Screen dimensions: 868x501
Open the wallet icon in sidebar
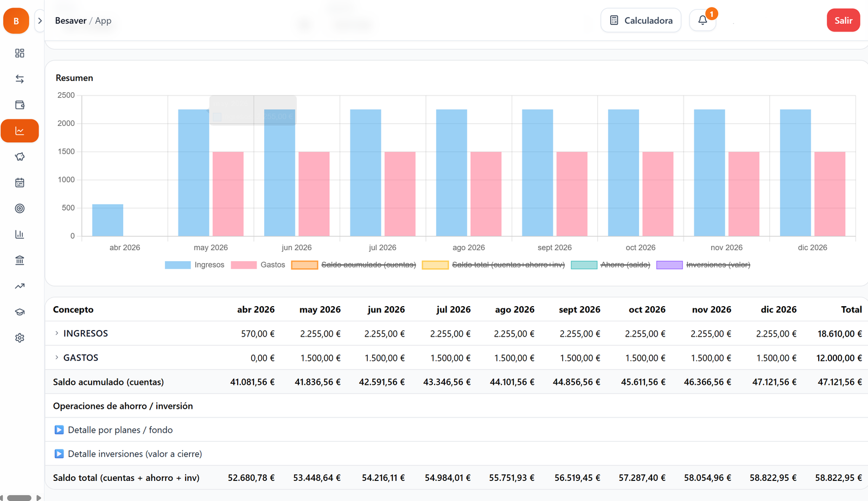[x=20, y=105]
